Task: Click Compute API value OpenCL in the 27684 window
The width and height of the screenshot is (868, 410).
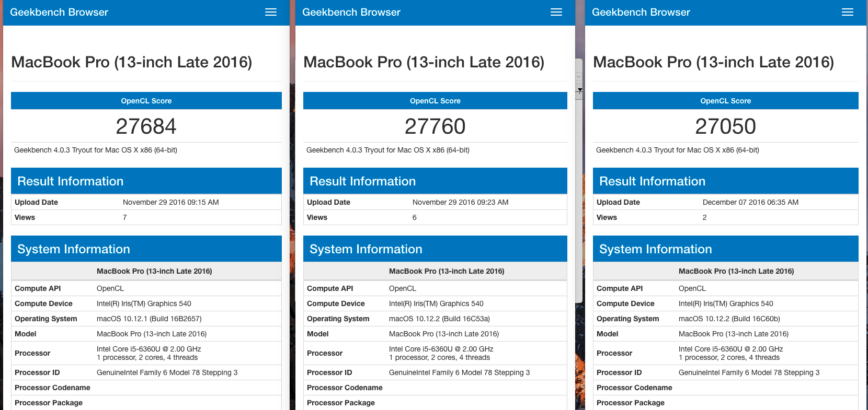Action: point(110,288)
